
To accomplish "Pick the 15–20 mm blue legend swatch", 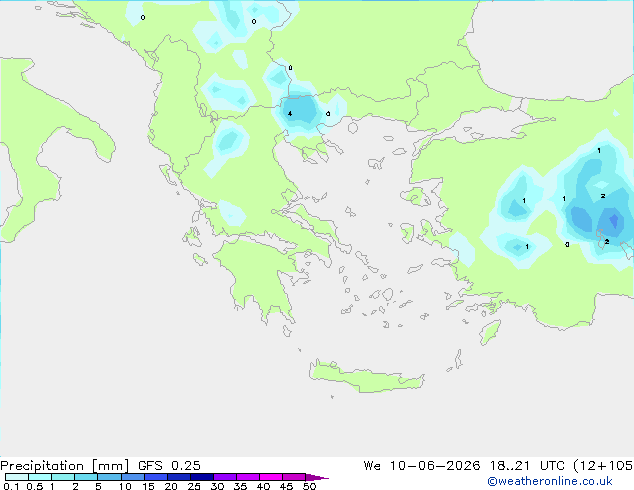I will pyautogui.click(x=155, y=477).
